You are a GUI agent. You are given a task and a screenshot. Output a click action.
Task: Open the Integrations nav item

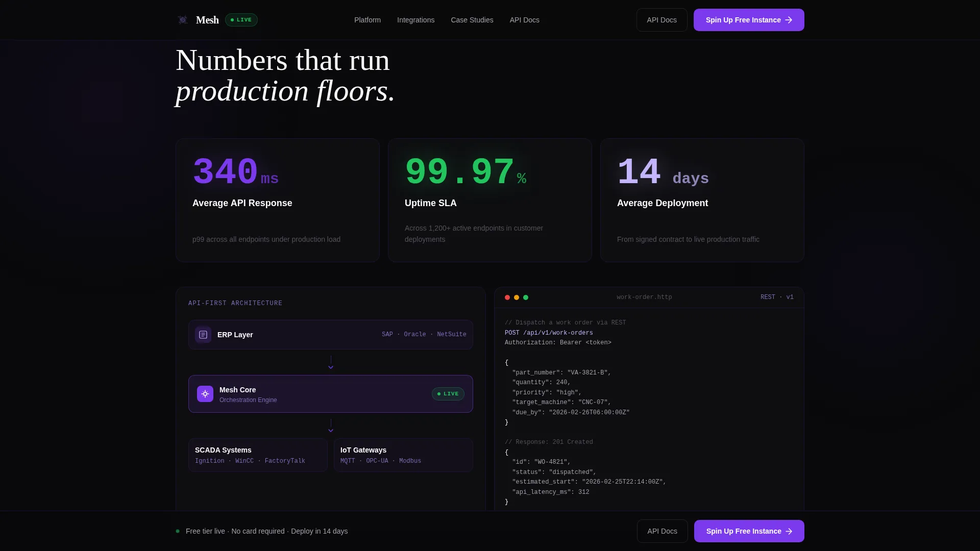point(416,20)
